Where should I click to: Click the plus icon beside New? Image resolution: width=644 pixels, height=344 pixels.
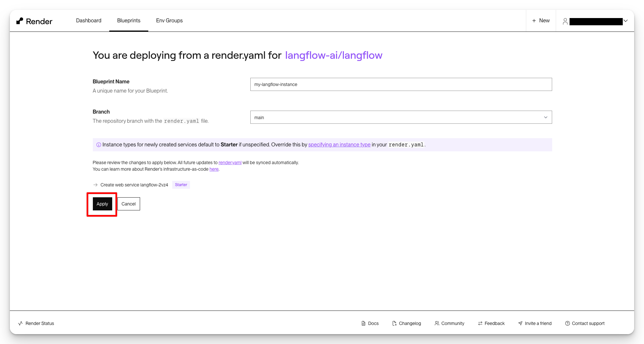click(534, 21)
